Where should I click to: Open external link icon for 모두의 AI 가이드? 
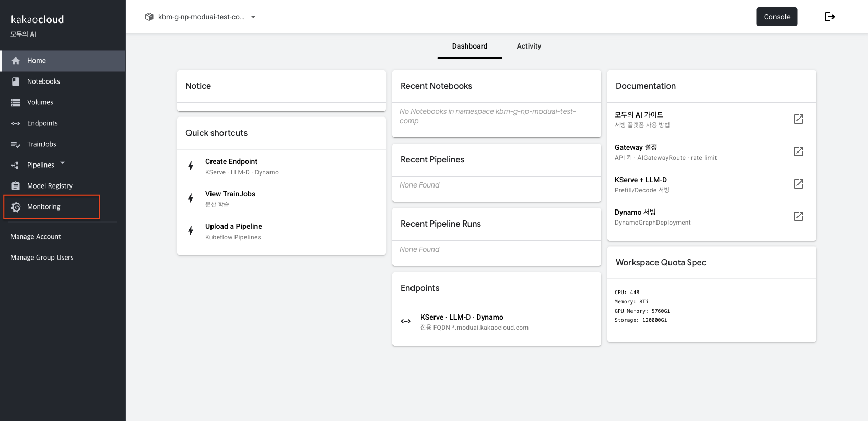point(799,119)
